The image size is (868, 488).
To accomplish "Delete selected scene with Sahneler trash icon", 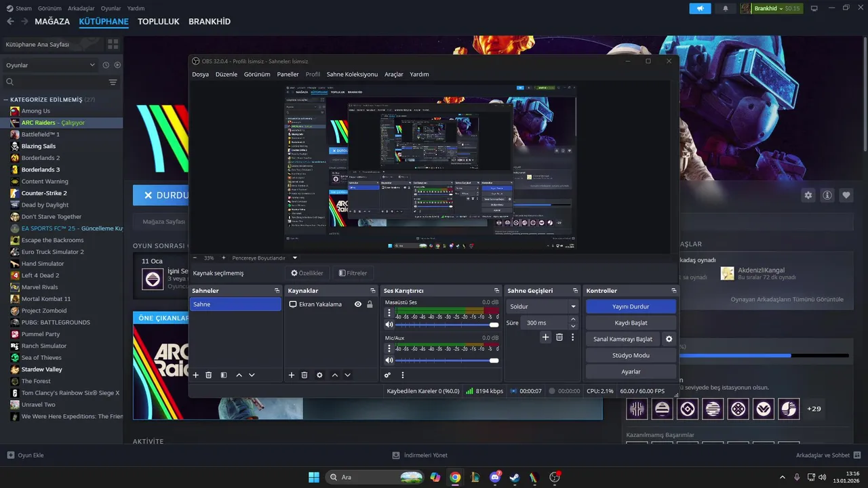I will point(209,375).
